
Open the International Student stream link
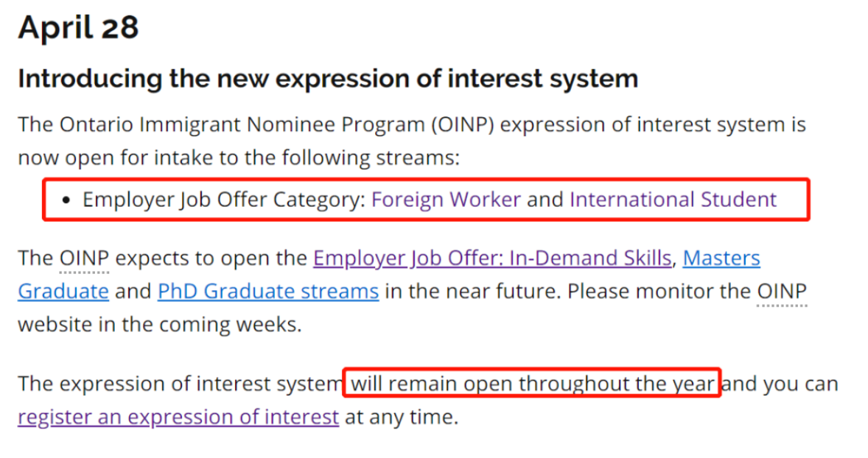click(x=673, y=200)
